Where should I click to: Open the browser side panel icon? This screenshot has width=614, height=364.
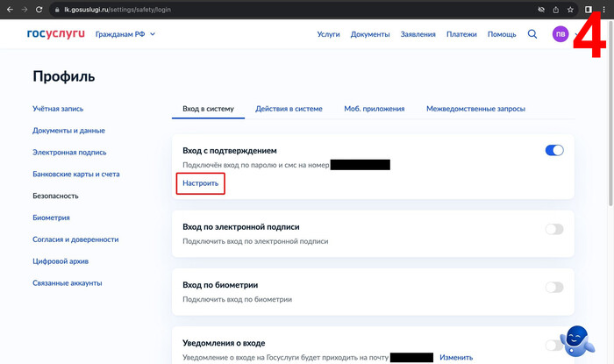click(589, 9)
